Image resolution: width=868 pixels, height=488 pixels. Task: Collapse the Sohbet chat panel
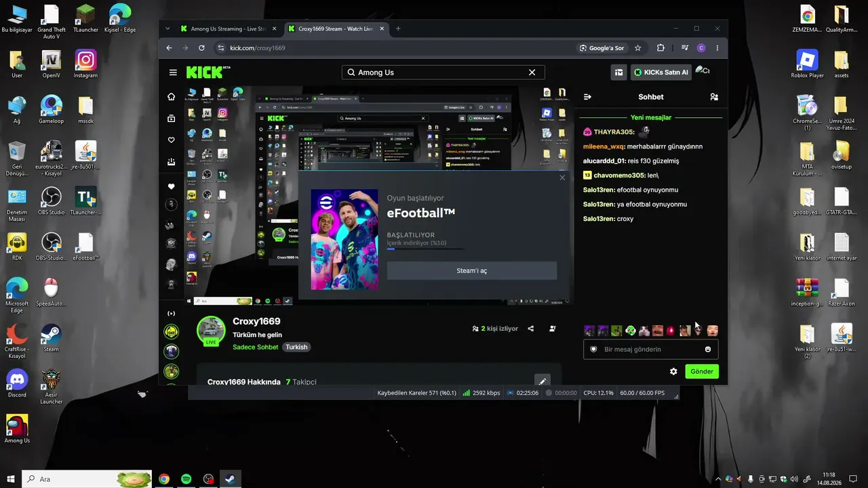pyautogui.click(x=587, y=97)
